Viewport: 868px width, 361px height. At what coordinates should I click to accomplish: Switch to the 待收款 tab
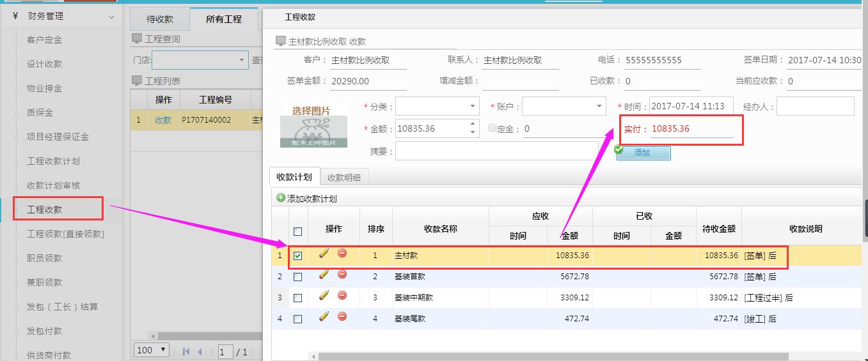(160, 19)
